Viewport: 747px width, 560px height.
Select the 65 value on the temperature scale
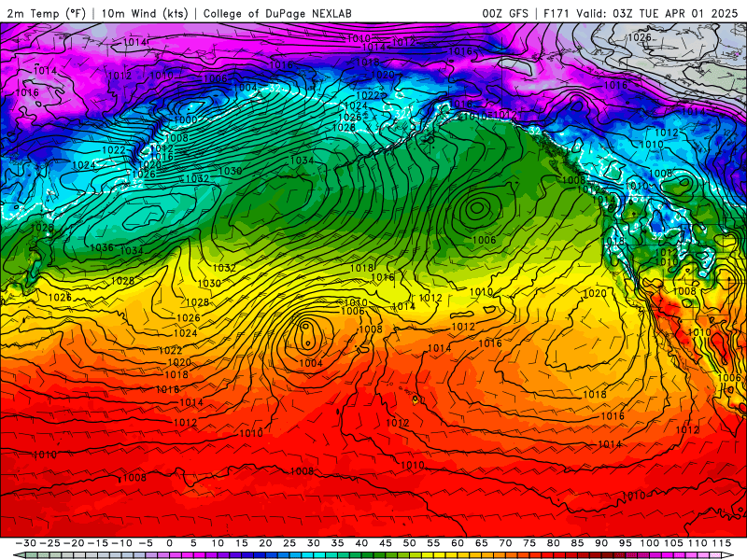[481, 543]
